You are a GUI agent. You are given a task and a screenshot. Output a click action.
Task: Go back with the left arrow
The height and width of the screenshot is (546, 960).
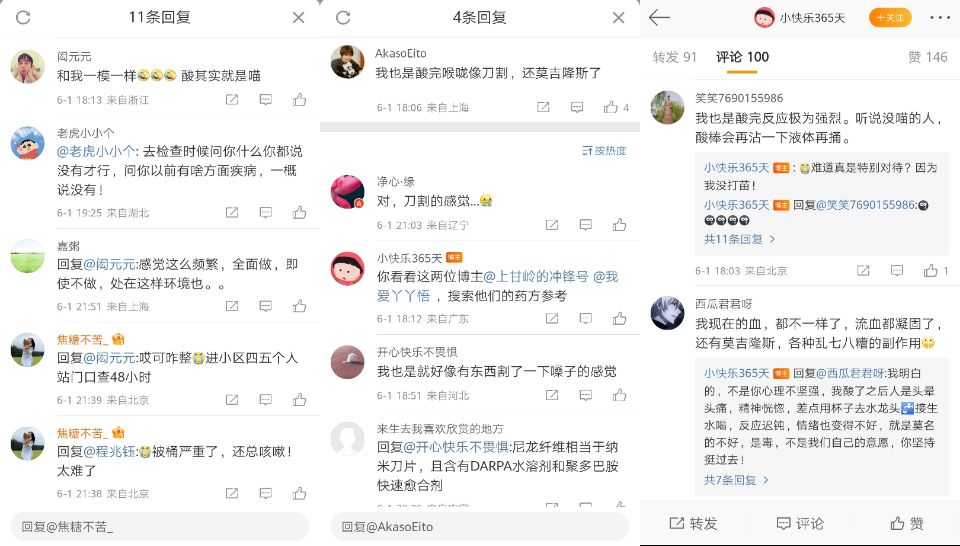[659, 18]
